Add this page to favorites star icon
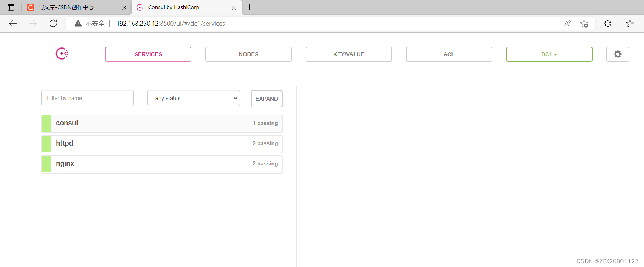Viewport: 644px width, 267px height. click(584, 24)
